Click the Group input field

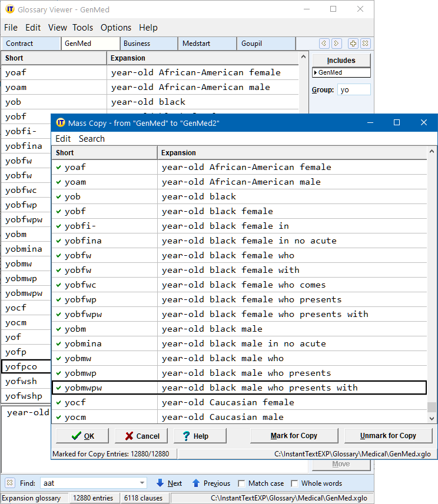354,90
